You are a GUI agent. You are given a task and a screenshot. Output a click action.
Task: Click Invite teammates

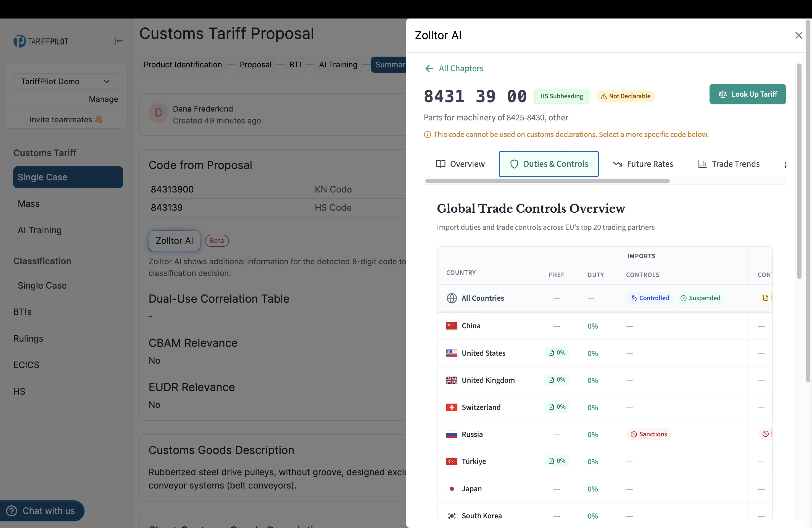tap(66, 119)
